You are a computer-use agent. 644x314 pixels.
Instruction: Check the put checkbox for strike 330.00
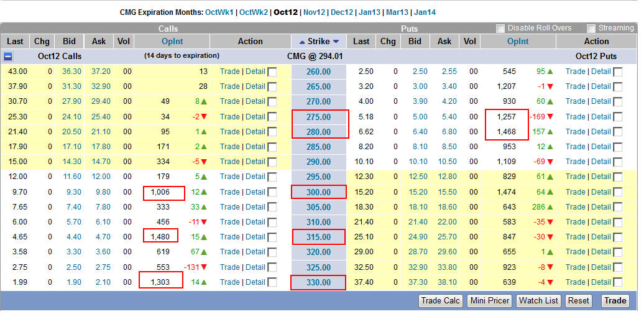click(617, 282)
